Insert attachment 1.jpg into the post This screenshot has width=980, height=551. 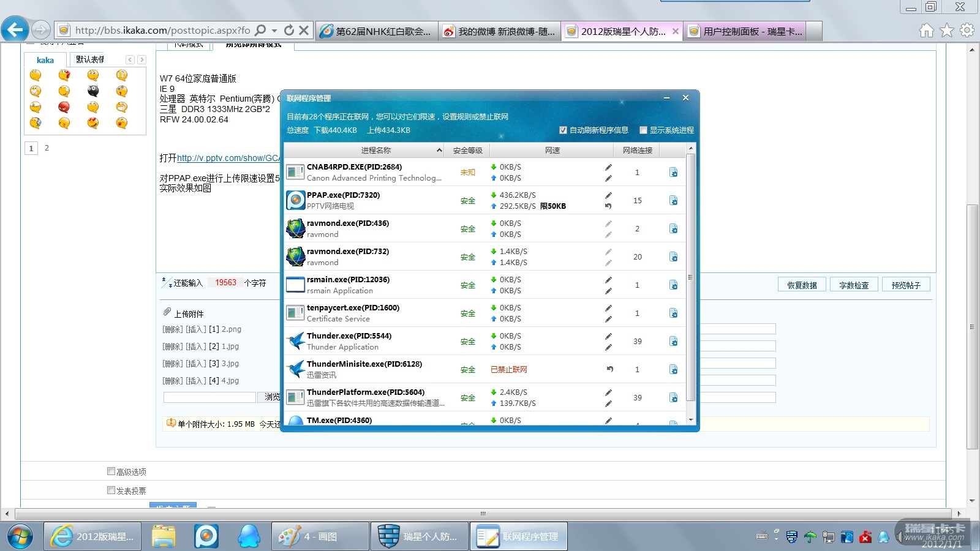click(x=196, y=347)
